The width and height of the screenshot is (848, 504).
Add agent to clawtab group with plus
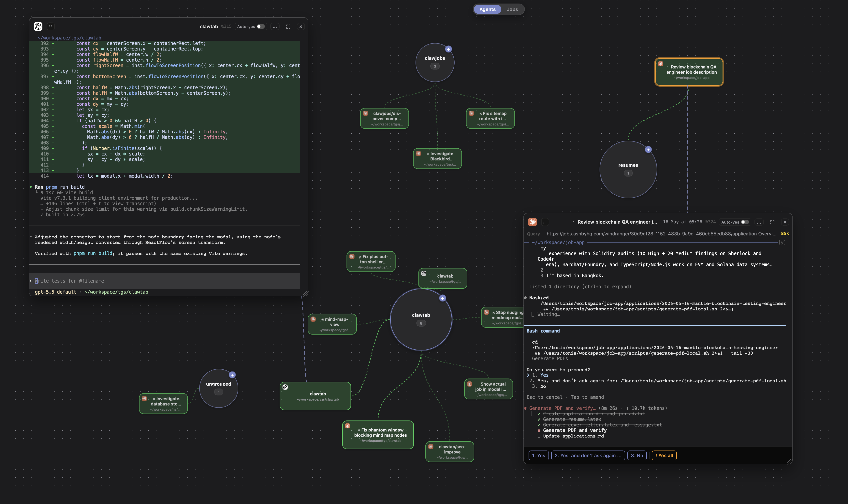point(442,298)
